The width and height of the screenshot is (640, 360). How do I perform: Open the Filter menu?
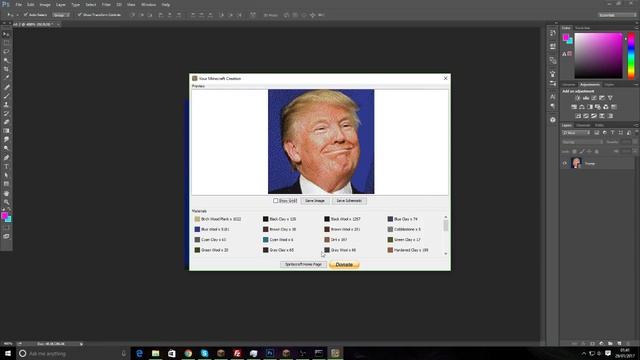(106, 4)
